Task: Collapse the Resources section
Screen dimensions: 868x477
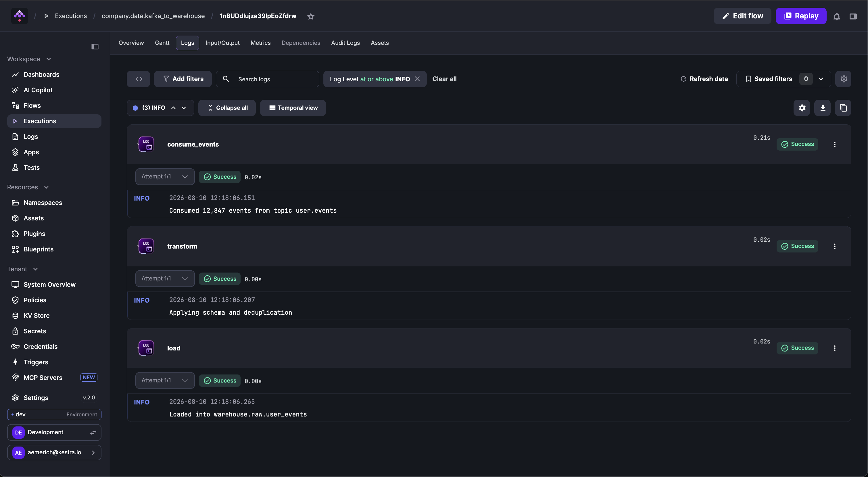Action: coord(28,187)
